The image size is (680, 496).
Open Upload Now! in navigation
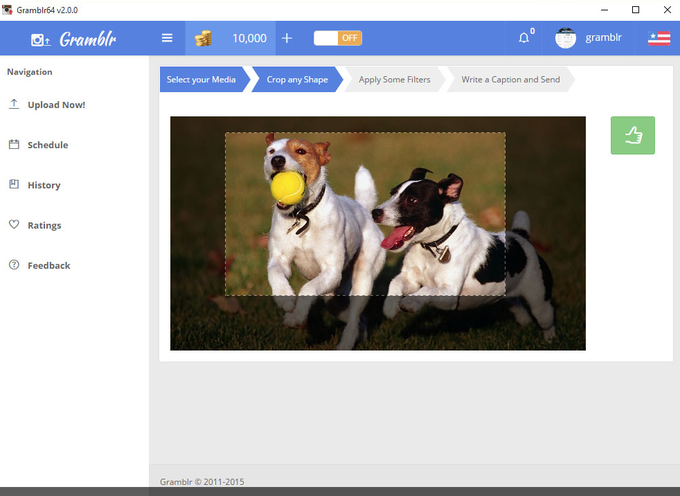(x=56, y=104)
